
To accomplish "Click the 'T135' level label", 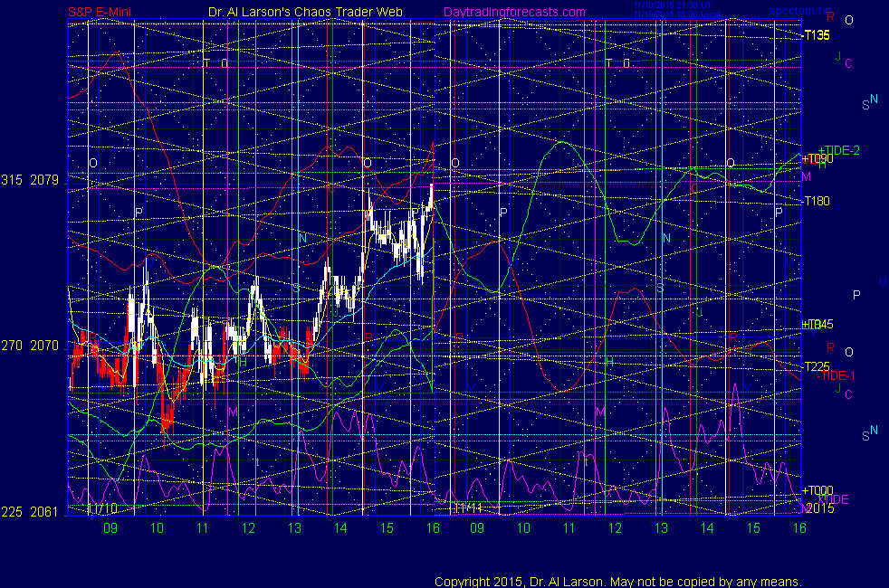I will click(x=817, y=35).
